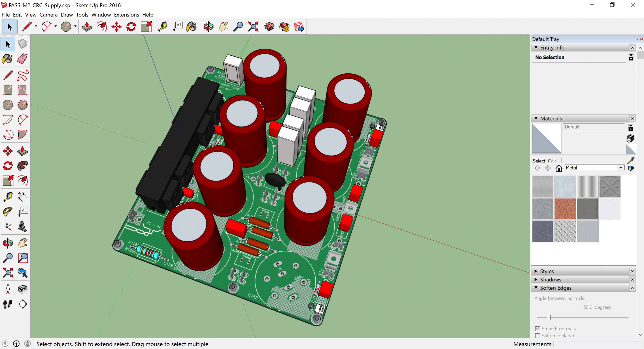Click the materials forward arrow
Image resolution: width=644 pixels, height=349 pixels.
548,168
